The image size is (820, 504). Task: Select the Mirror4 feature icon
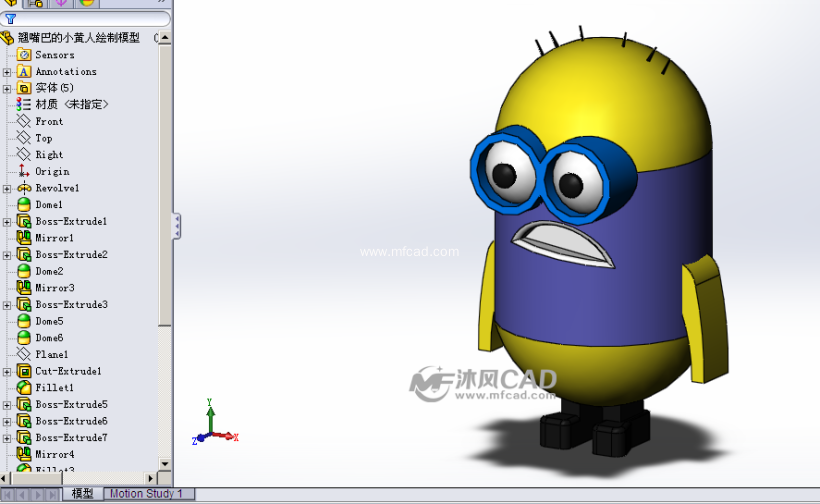click(25, 455)
